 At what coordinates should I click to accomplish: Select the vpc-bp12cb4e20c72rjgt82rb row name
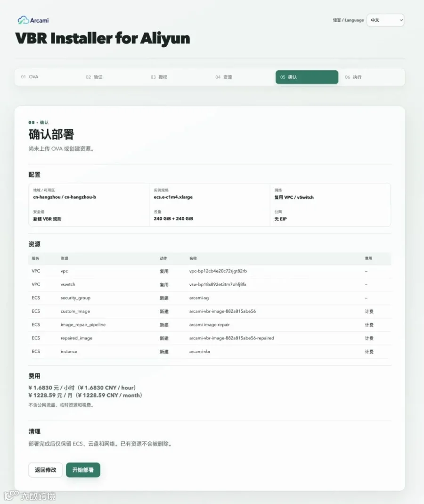click(x=218, y=271)
